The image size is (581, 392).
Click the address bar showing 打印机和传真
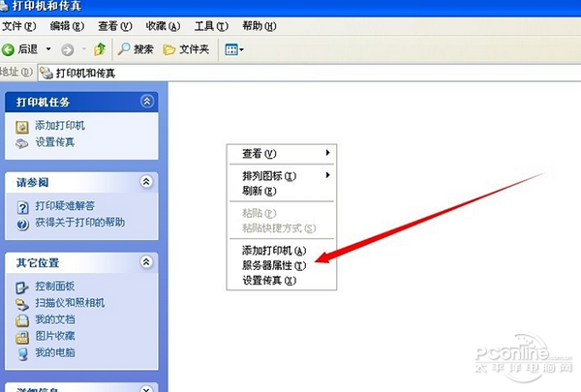[310, 73]
